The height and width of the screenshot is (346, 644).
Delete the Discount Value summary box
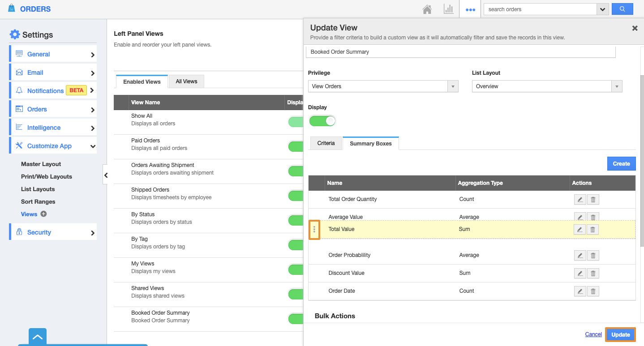pyautogui.click(x=593, y=273)
